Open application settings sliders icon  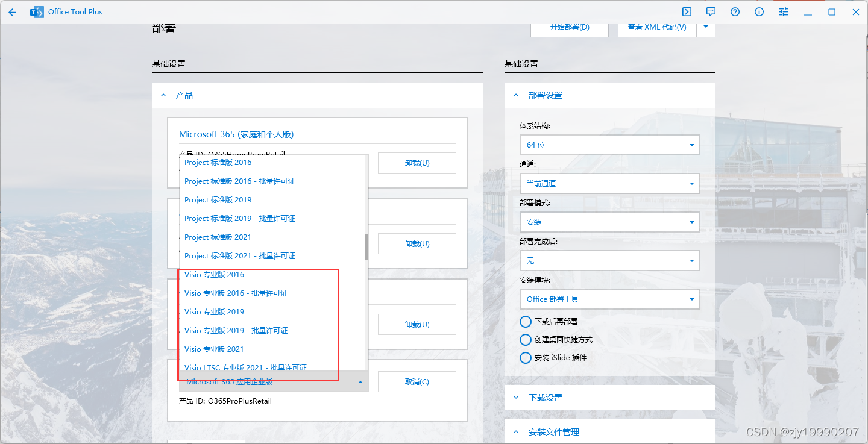(783, 11)
